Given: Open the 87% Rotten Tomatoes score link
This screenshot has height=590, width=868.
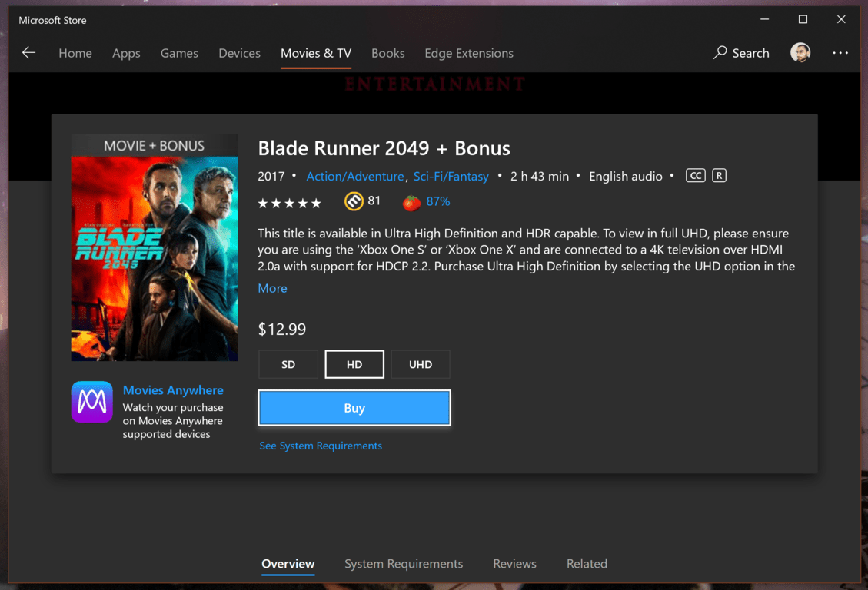Looking at the screenshot, I should 438,201.
